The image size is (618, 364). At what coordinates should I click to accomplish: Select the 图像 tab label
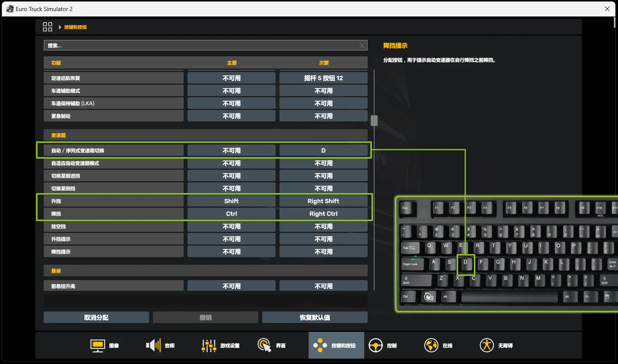[114, 346]
